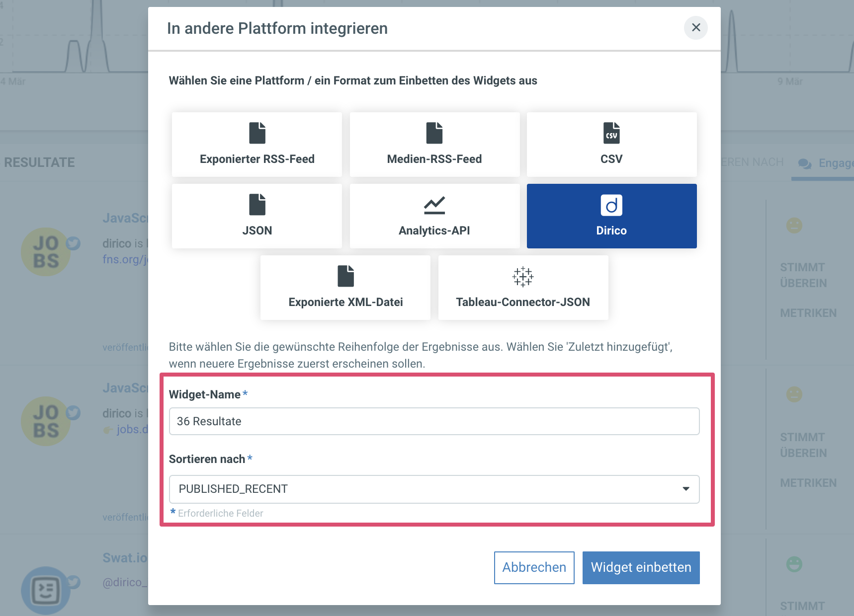
Task: Click the neutral sentiment face, first result
Action: [x=794, y=226]
